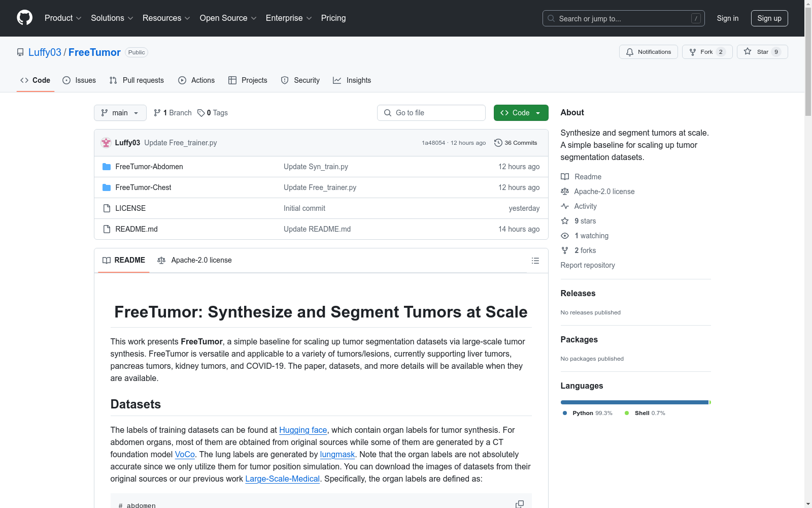The height and width of the screenshot is (508, 812).
Task: Copy the abdomen code block
Action: pyautogui.click(x=520, y=504)
